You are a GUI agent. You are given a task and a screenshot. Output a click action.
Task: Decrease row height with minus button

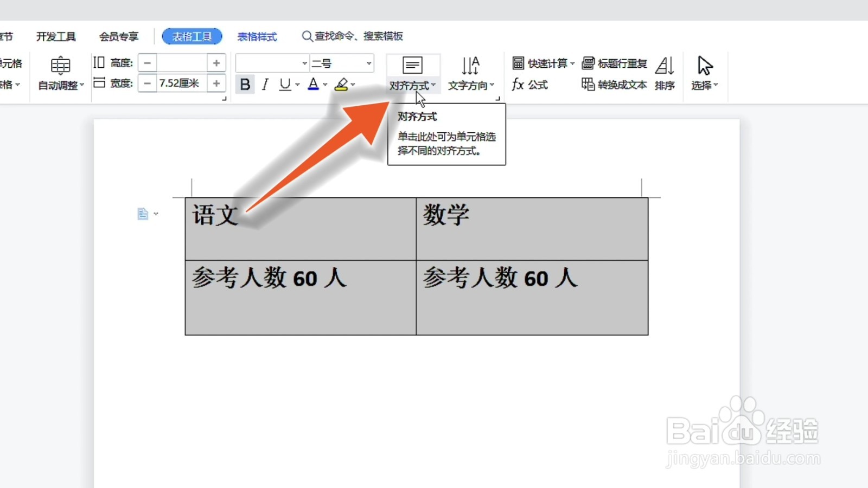tap(147, 63)
